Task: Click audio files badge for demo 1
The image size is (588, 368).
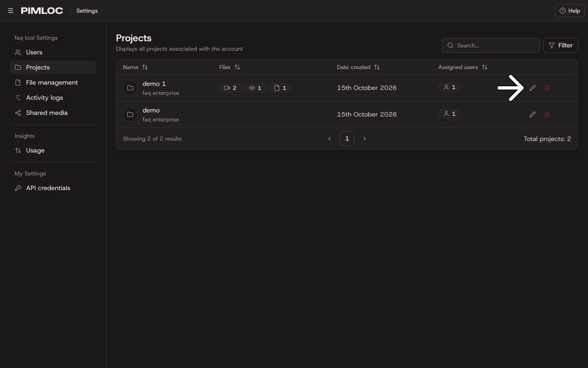Action: pyautogui.click(x=255, y=88)
